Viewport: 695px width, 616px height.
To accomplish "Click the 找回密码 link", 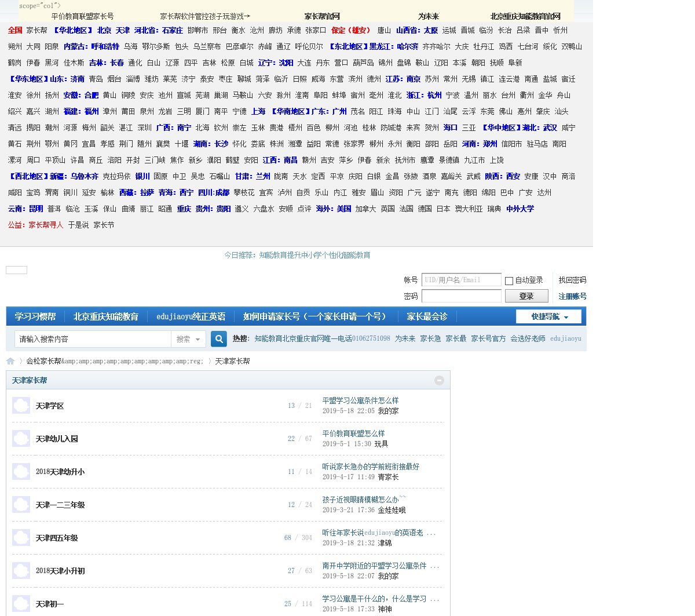I will (x=572, y=280).
